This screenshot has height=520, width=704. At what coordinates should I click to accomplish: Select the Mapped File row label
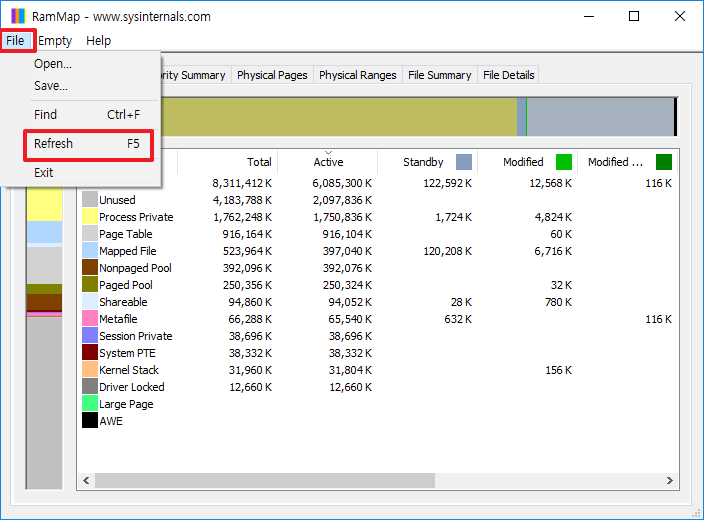(128, 251)
